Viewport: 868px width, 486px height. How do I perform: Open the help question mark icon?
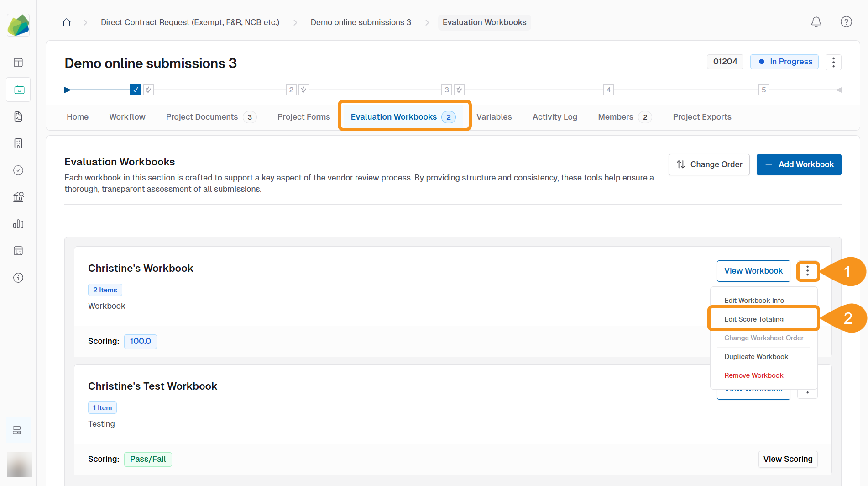[846, 22]
